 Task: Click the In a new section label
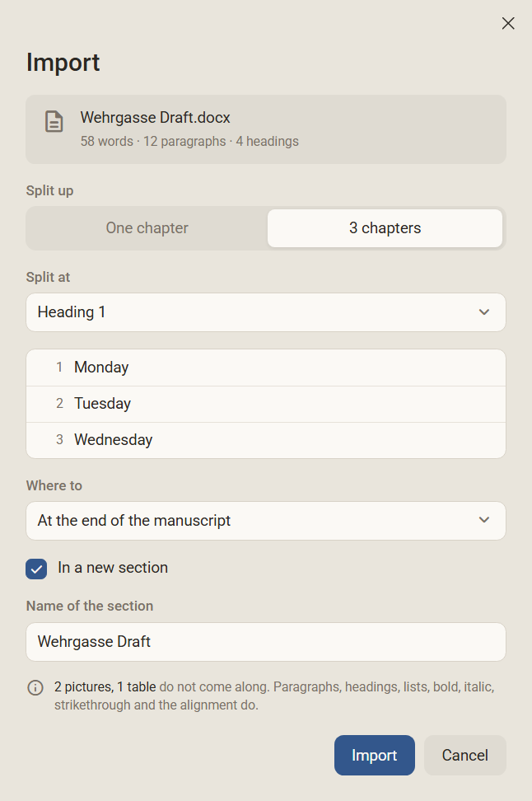[x=113, y=568]
